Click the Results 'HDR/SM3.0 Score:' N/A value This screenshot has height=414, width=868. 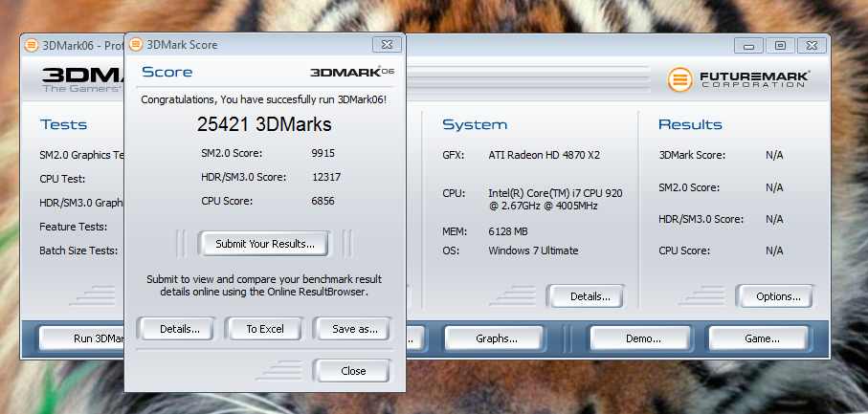point(774,220)
